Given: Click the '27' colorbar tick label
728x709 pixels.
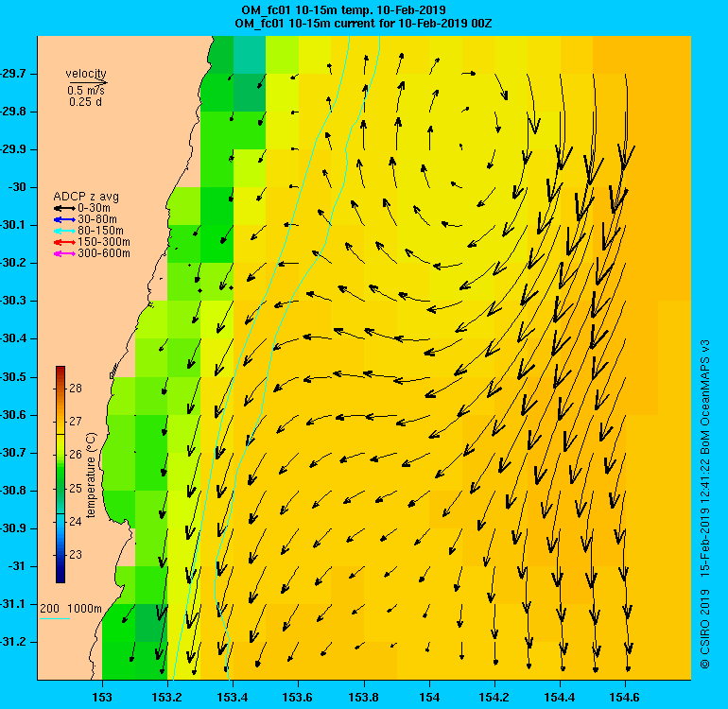Looking at the screenshot, I should (76, 421).
